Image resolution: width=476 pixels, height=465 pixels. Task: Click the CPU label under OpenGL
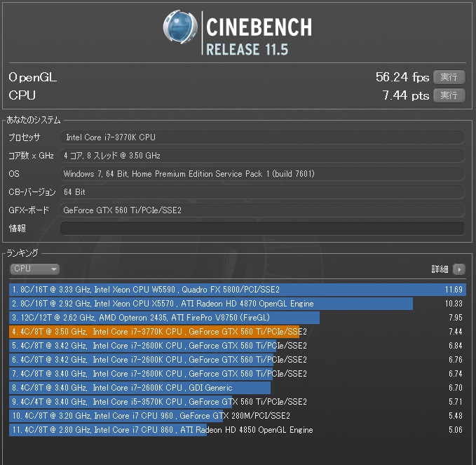tap(22, 95)
